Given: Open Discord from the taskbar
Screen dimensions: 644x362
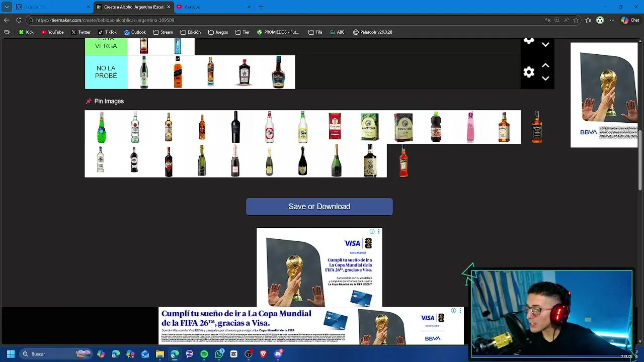Looking at the screenshot, I should click(x=278, y=354).
